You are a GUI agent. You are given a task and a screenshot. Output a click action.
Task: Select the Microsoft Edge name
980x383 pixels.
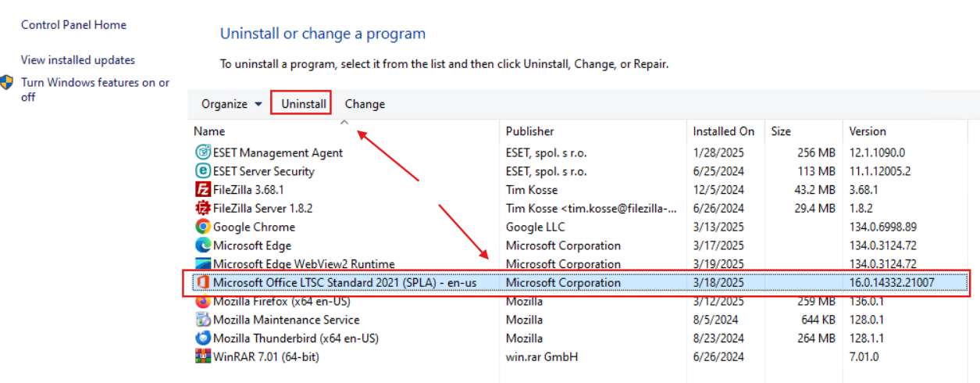tap(252, 245)
